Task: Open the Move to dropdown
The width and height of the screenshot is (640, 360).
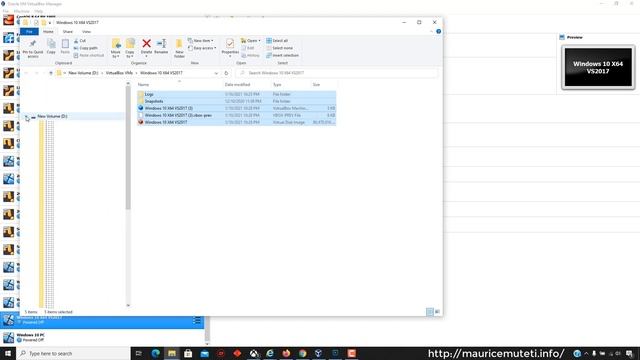Action: pos(116,48)
